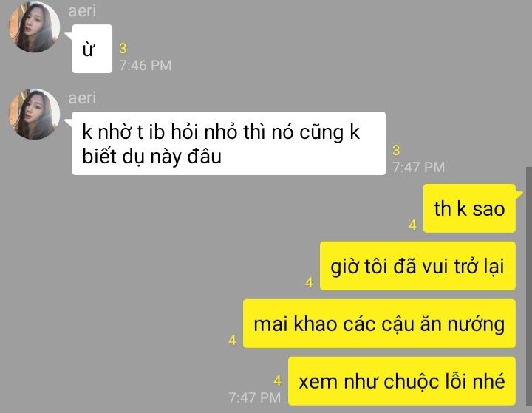
Task: Select the "mai khao các cậu ăn nướng" bubble
Action: tap(379, 324)
